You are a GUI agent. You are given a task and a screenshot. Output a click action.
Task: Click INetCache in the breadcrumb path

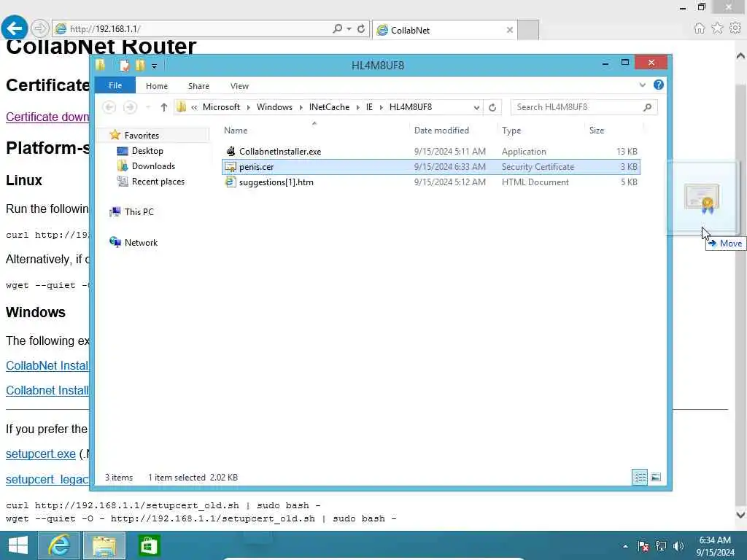(329, 107)
